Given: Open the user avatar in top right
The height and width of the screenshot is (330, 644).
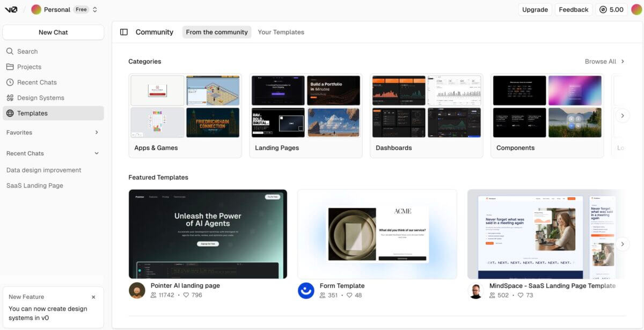Looking at the screenshot, I should point(636,10).
